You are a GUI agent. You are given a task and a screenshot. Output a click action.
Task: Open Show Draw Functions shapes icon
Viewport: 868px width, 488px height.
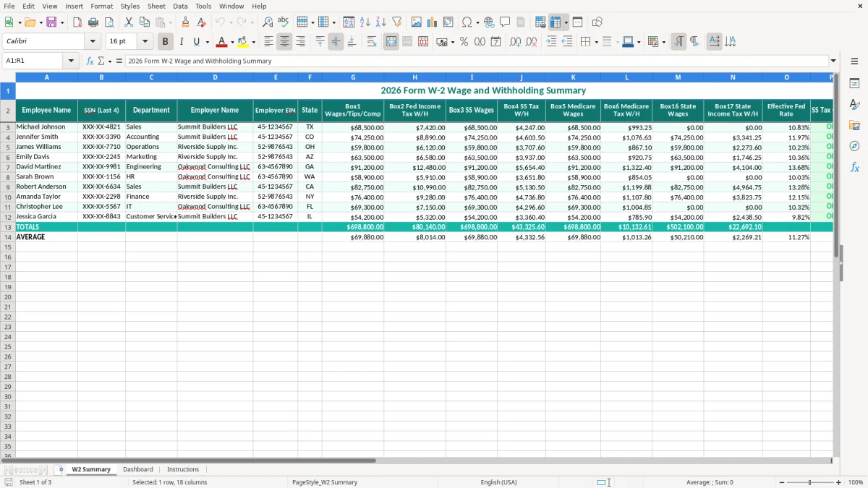click(597, 22)
